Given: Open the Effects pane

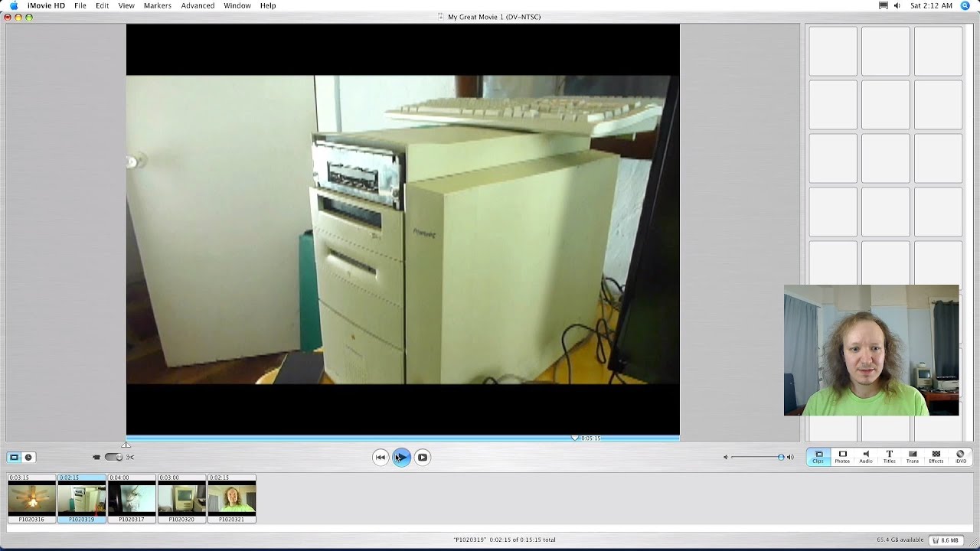Looking at the screenshot, I should pyautogui.click(x=936, y=457).
